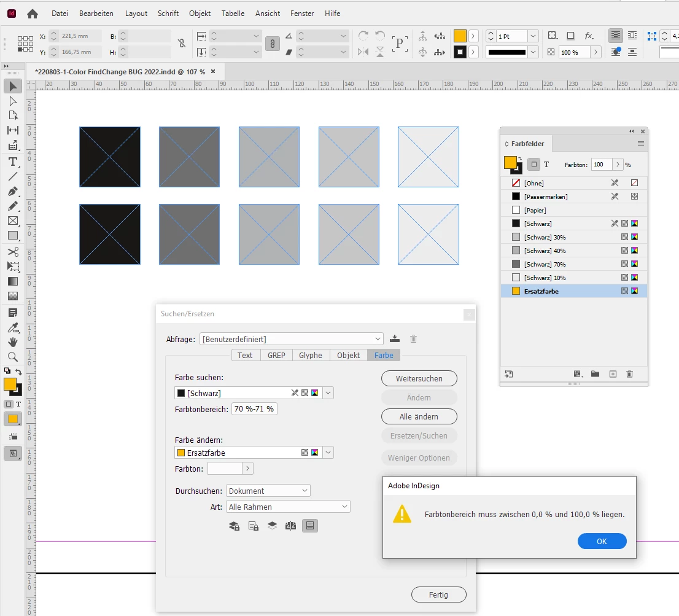Open the stroke weight dropdown

click(533, 36)
